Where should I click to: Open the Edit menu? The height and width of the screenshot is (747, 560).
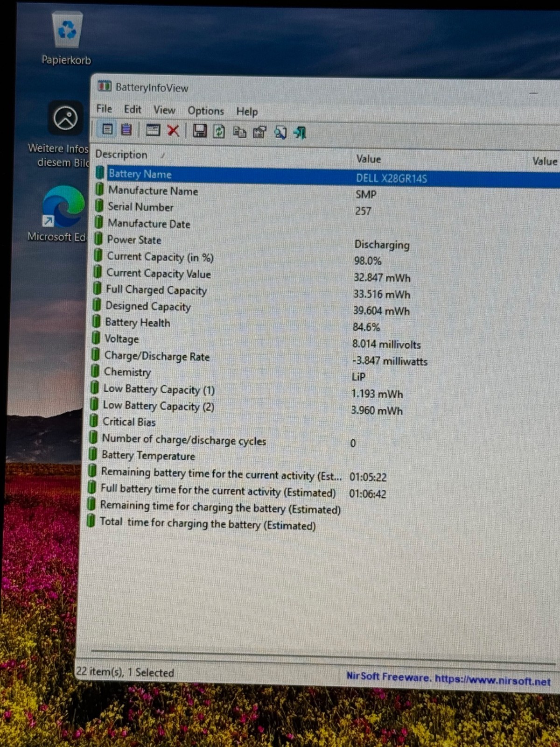133,109
